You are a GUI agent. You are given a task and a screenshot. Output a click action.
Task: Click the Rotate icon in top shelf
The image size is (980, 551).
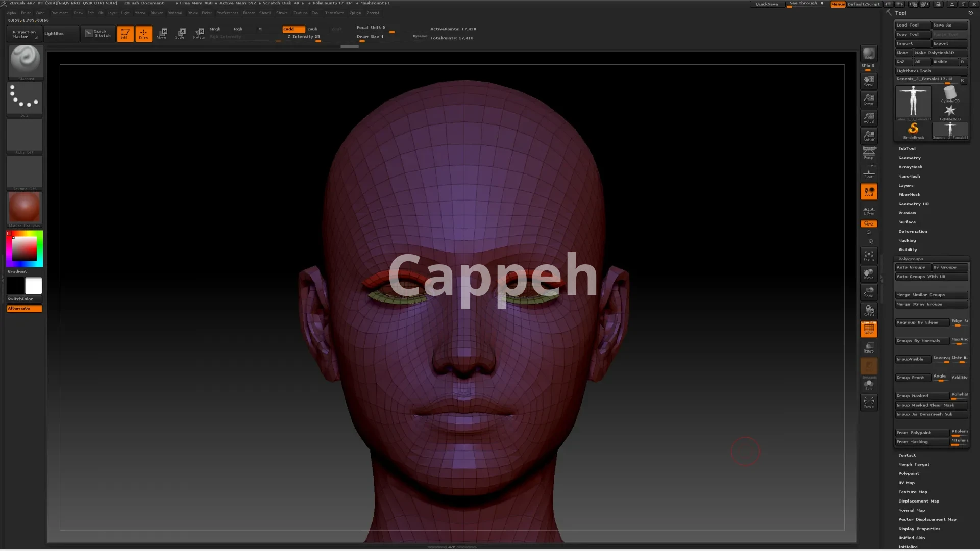[x=199, y=33]
